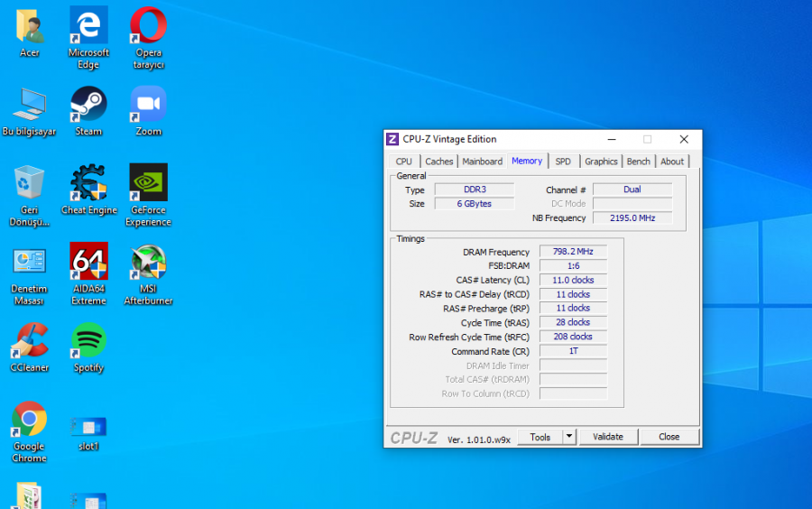The image size is (812, 509).
Task: Click the DRAM Frequency value field
Action: point(573,252)
